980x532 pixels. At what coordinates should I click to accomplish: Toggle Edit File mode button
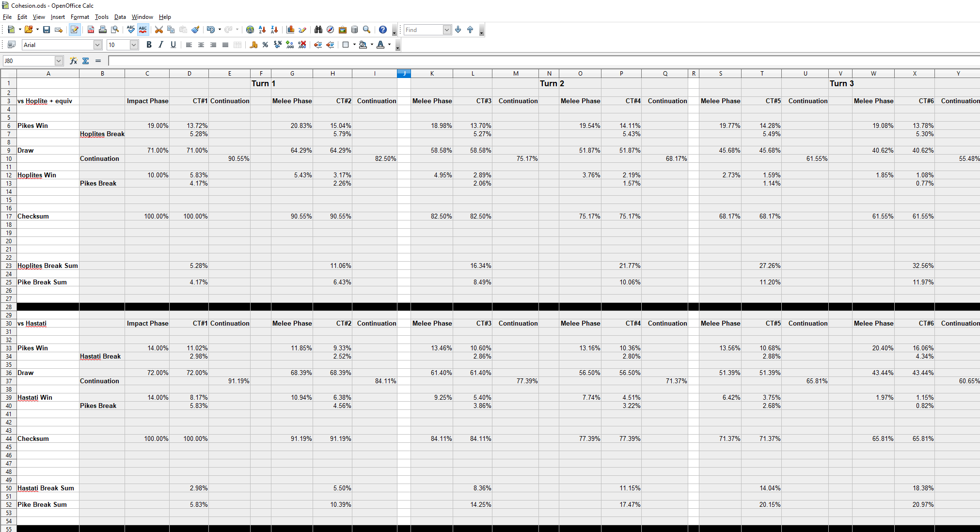tap(74, 30)
